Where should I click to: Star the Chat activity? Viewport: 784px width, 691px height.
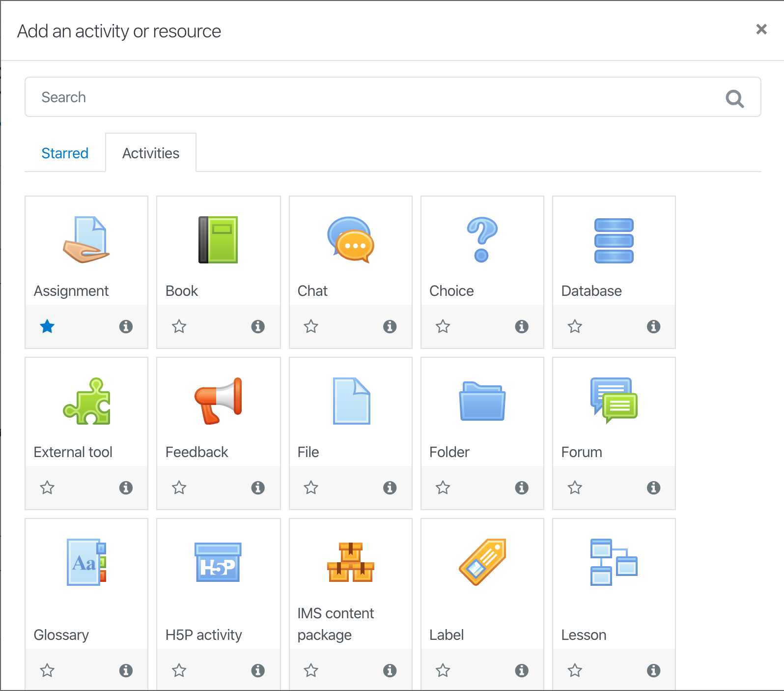311,326
